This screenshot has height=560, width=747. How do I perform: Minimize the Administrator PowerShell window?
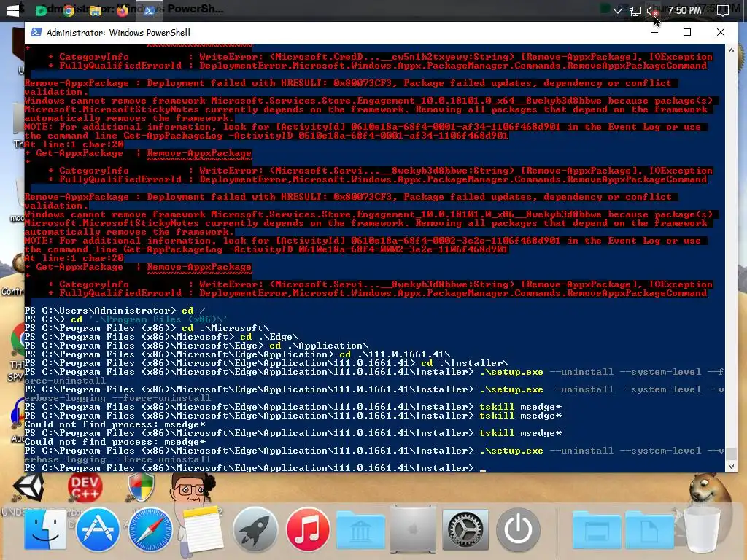coord(654,32)
